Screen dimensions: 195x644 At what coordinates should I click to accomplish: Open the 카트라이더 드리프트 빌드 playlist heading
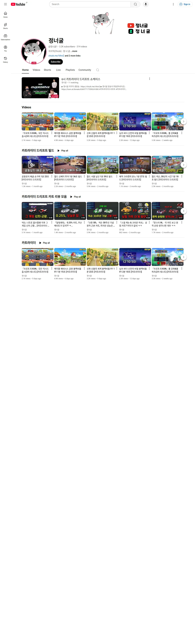38,150
